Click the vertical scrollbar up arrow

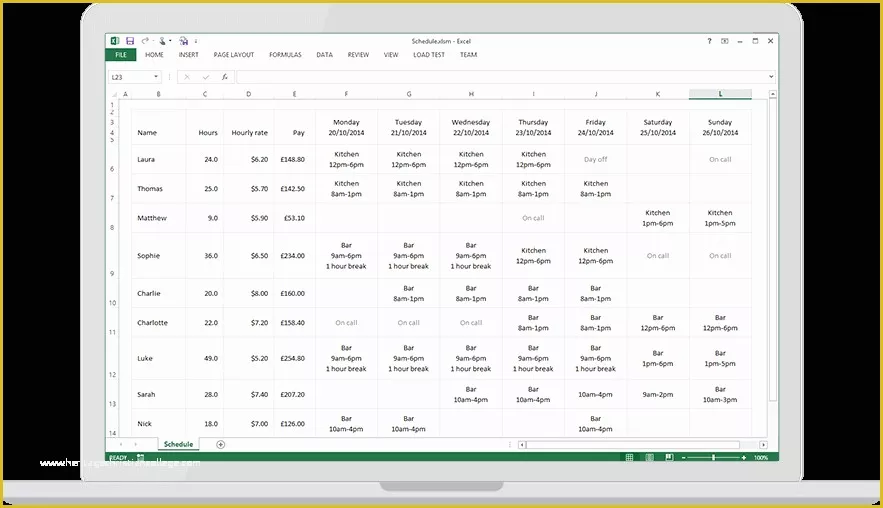point(773,94)
